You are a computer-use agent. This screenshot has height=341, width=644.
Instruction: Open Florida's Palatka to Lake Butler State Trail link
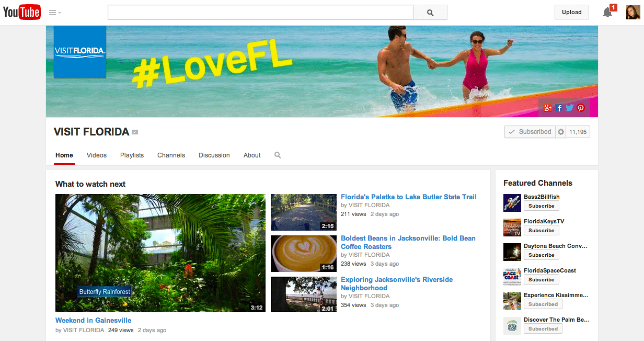point(409,197)
